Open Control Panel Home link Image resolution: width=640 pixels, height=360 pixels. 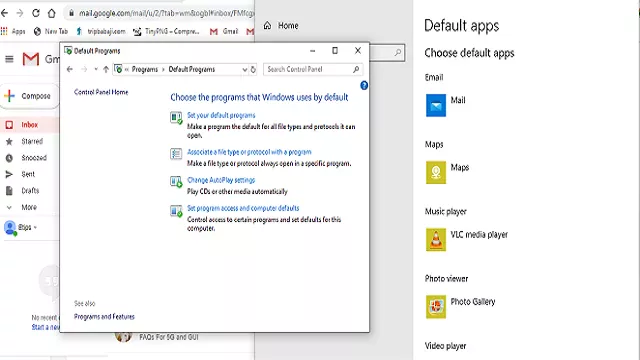(x=101, y=92)
